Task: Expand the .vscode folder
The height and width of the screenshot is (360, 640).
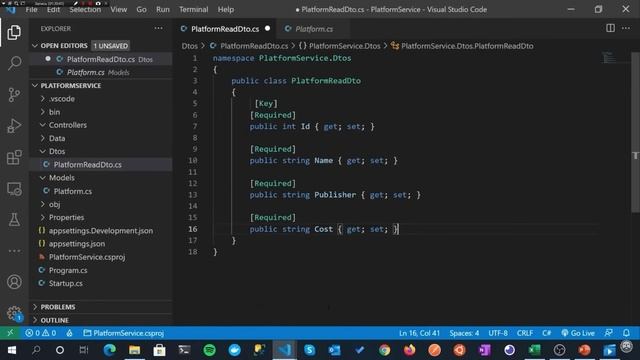Action: pos(61,99)
